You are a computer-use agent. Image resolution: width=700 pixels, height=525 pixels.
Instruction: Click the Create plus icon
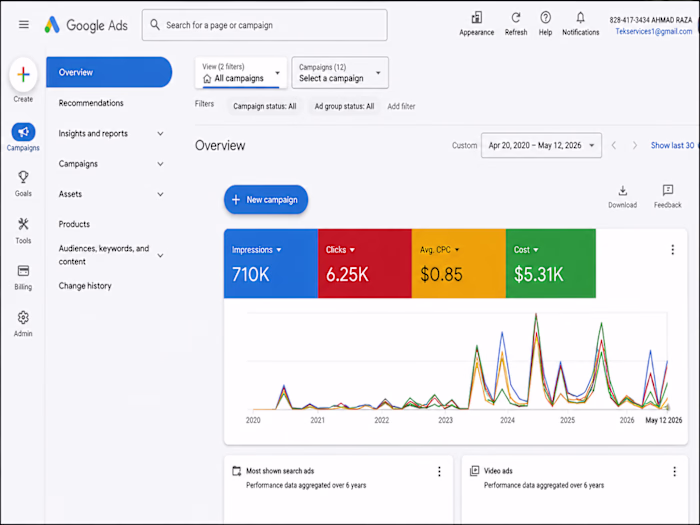pyautogui.click(x=23, y=75)
